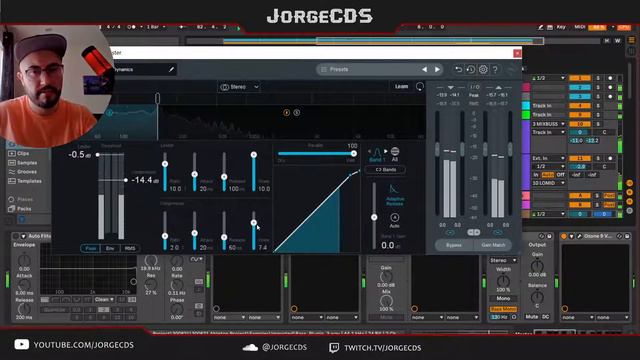The width and height of the screenshot is (640, 360).
Task: Click the input gain link icon
Action: point(450,232)
